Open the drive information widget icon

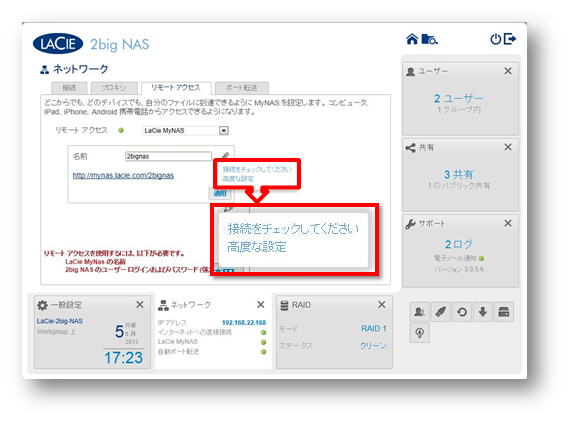pos(504,312)
